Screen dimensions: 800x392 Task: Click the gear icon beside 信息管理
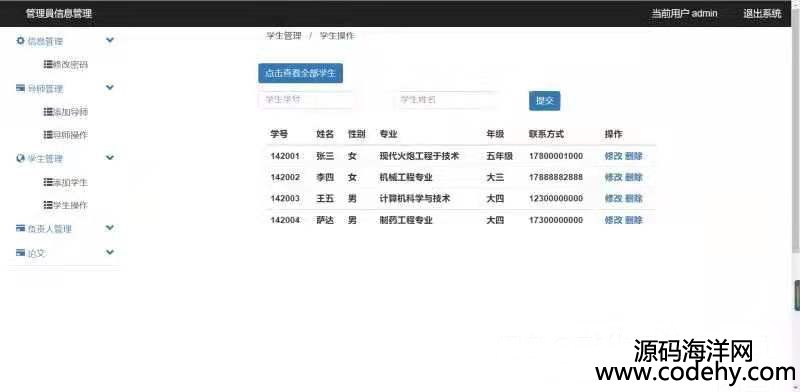click(x=20, y=41)
